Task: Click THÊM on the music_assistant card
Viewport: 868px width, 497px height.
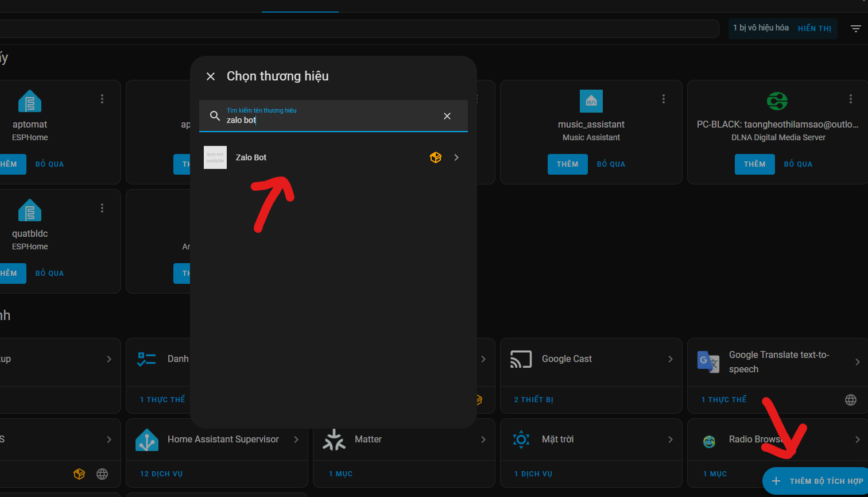Action: pos(567,164)
